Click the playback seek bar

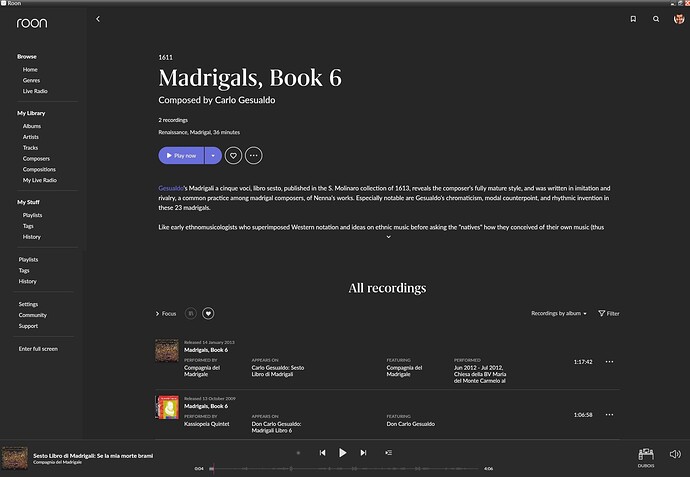coord(345,469)
